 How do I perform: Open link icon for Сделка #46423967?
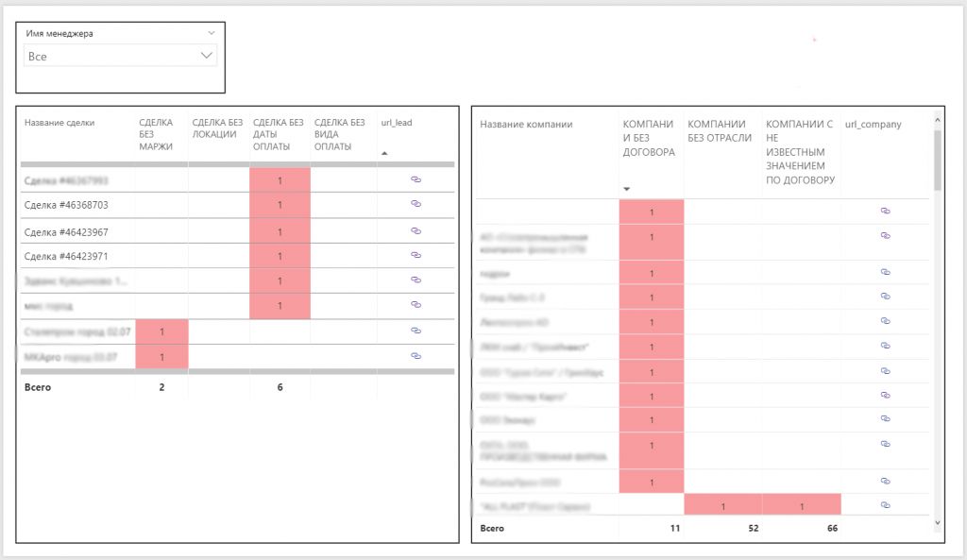(416, 230)
